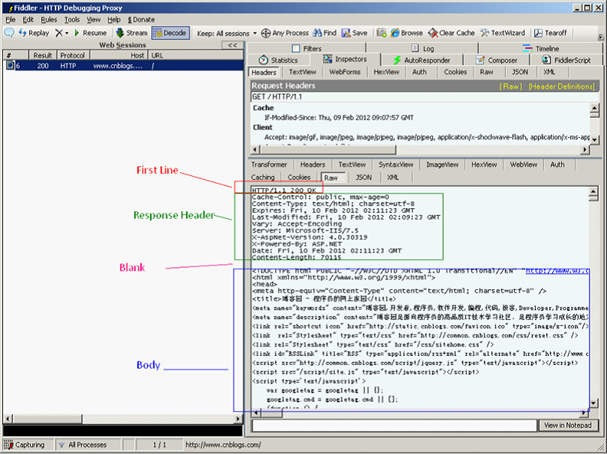Toggle the Stream mode button
Screen dimensions: 607x454
tap(132, 33)
